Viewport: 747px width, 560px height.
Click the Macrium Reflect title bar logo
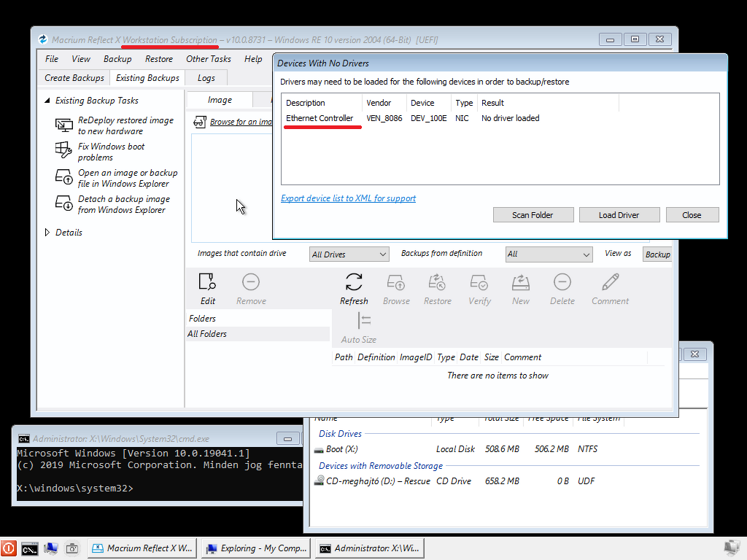(43, 39)
